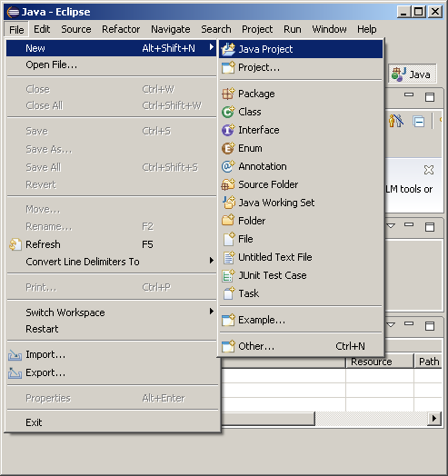Create a new Package

[x=301, y=94]
